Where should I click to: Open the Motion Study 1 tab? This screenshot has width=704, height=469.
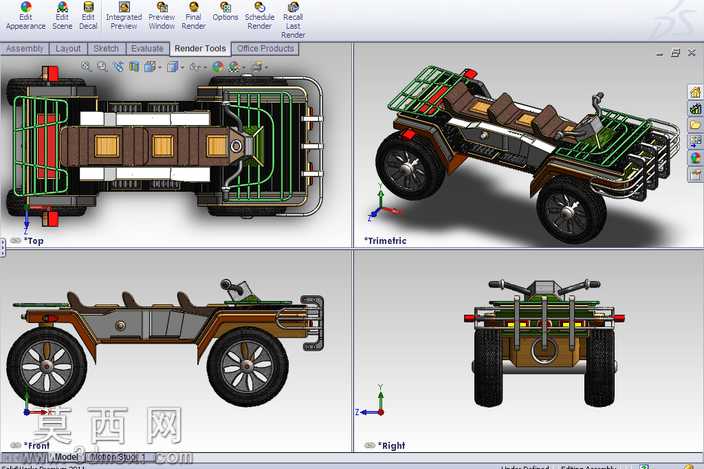(x=118, y=457)
